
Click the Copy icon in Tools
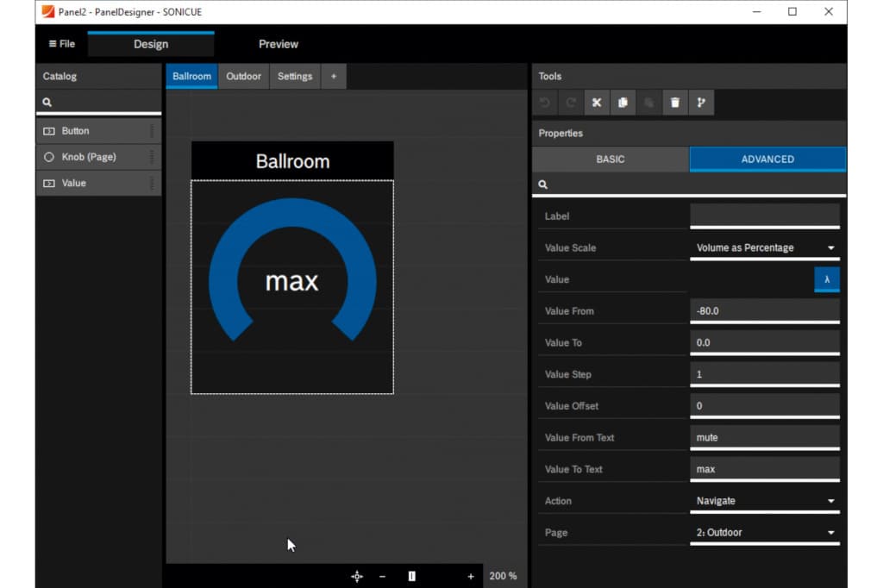(623, 103)
